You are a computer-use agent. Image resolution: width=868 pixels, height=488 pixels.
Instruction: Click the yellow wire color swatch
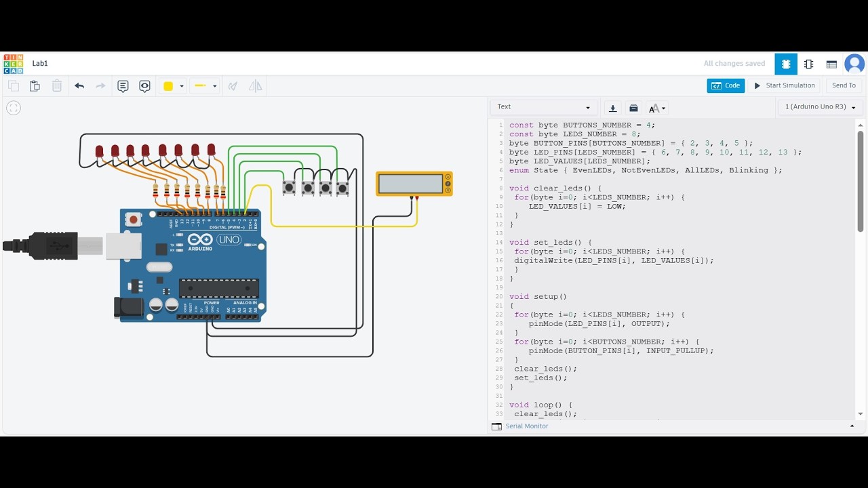[x=168, y=86]
